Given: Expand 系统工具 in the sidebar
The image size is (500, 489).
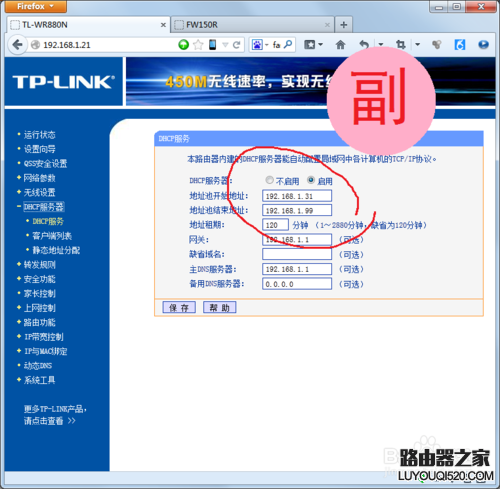Looking at the screenshot, I should [x=39, y=380].
